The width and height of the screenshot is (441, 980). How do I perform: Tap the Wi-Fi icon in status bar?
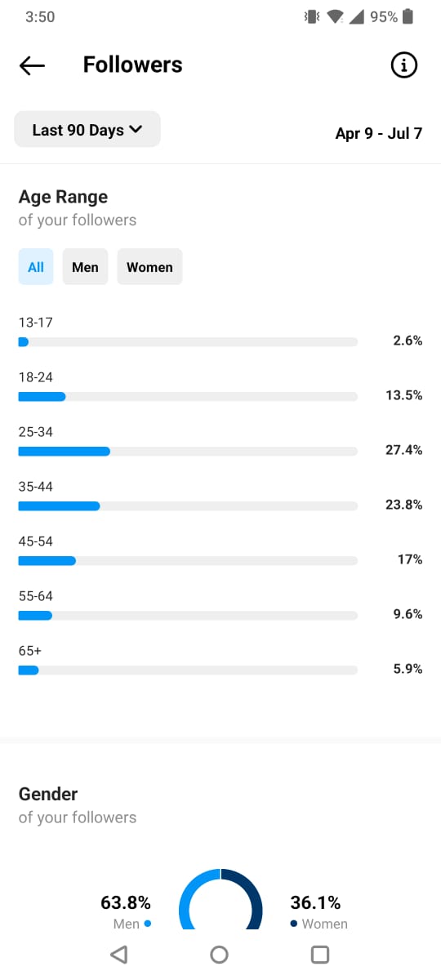point(335,16)
